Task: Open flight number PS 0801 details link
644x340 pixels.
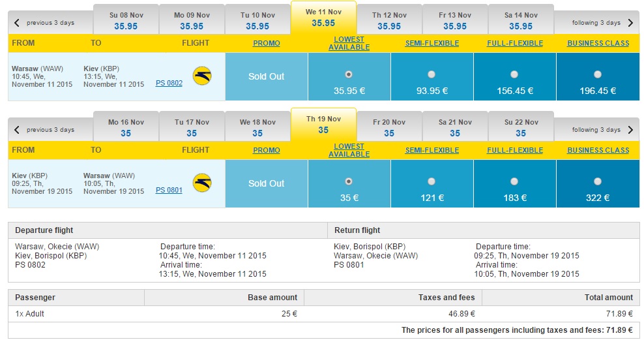Action: pyautogui.click(x=169, y=190)
